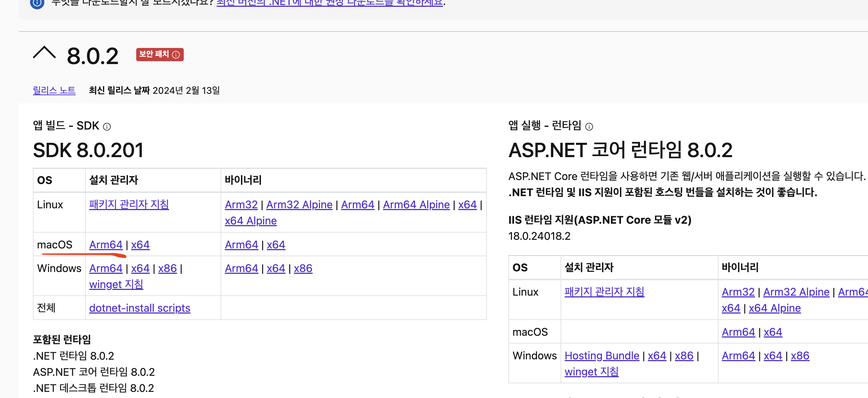Open recommended .NET downloads link in banner

tap(329, 3)
